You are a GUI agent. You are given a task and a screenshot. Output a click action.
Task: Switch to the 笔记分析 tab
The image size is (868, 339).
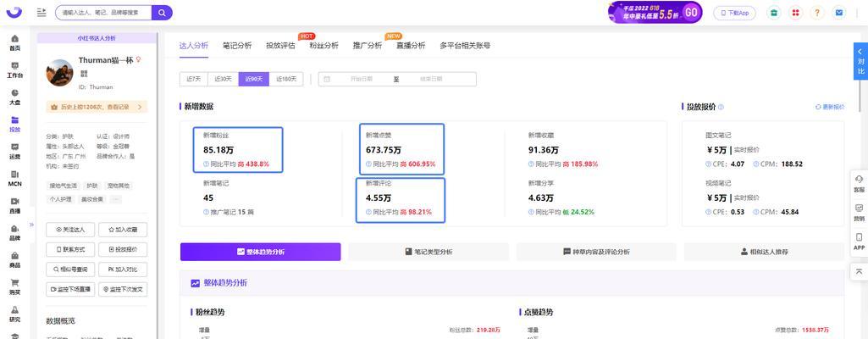click(237, 46)
